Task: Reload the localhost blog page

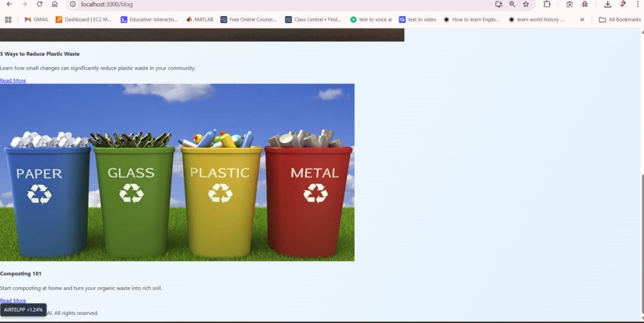Action: point(39,4)
